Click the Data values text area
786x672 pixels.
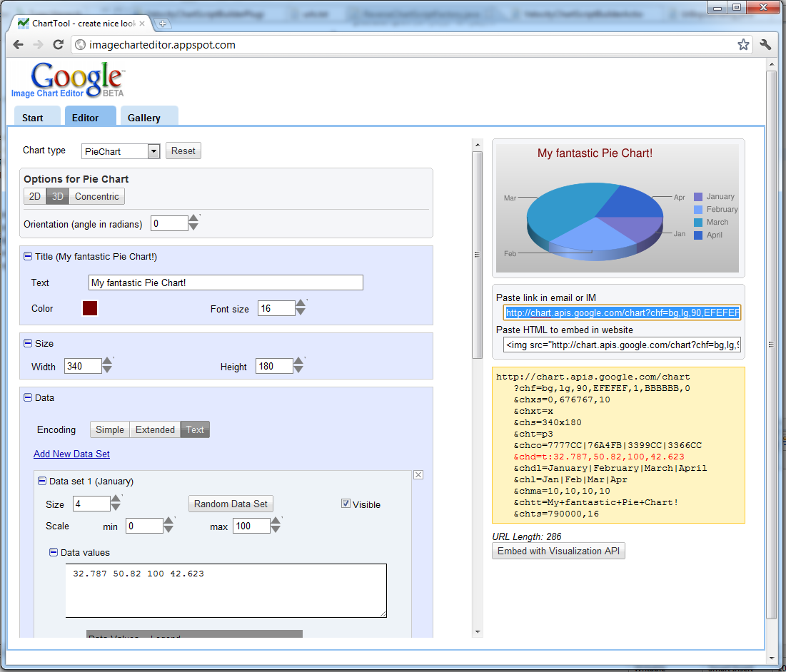pyautogui.click(x=226, y=591)
